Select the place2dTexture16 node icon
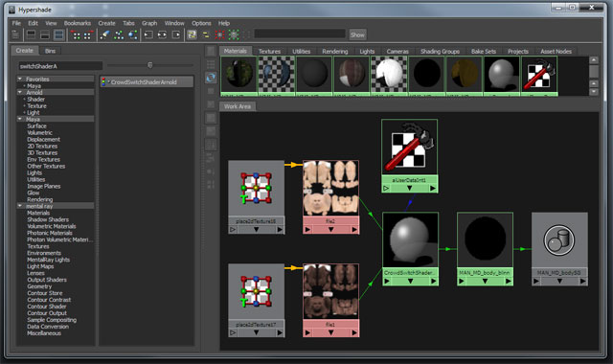613x364 pixels. 256,189
